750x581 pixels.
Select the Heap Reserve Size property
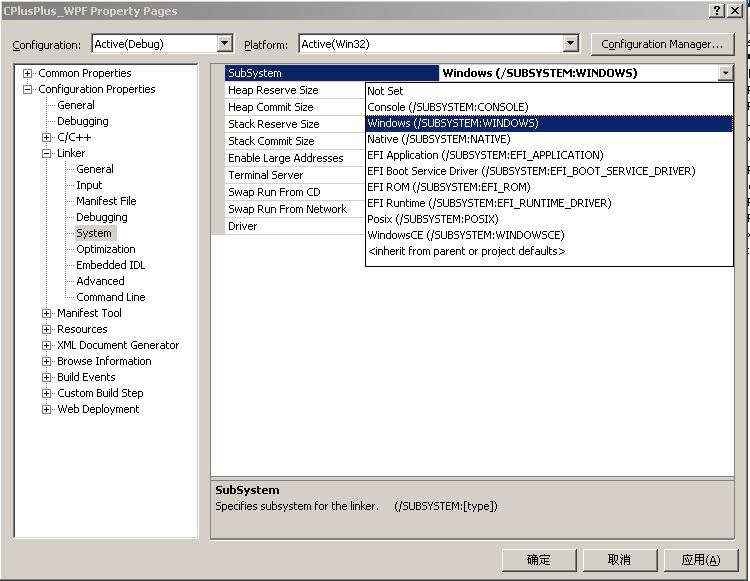click(x=295, y=90)
